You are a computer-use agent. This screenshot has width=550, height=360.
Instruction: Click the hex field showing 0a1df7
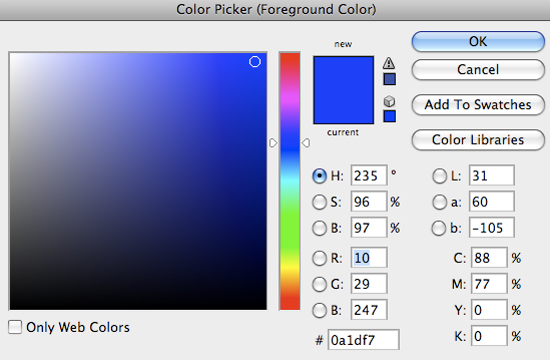(x=363, y=340)
